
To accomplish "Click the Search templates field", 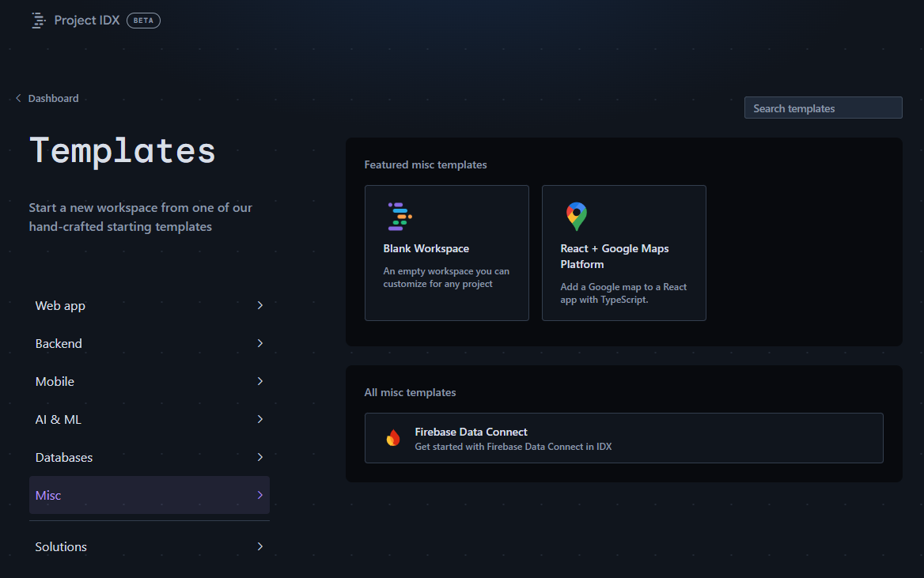I will click(x=823, y=108).
